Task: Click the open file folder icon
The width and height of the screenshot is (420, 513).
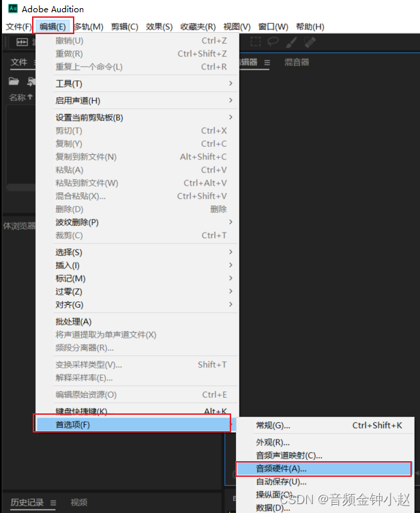Action: (x=14, y=81)
